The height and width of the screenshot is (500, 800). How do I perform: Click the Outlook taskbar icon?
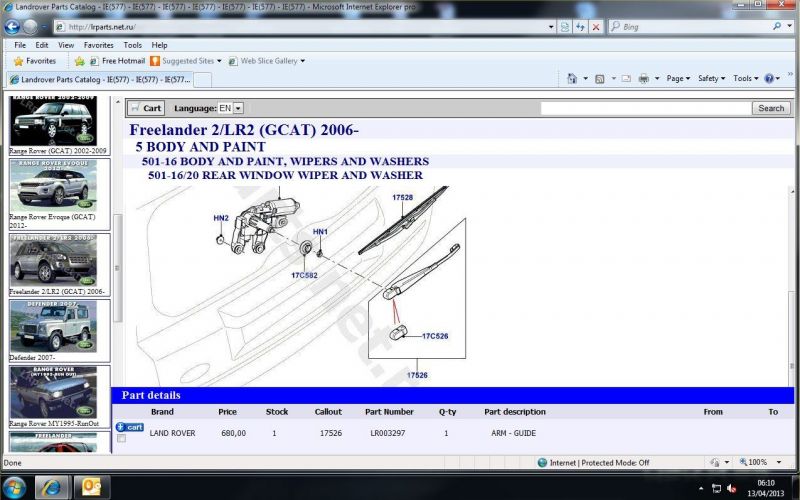point(92,487)
